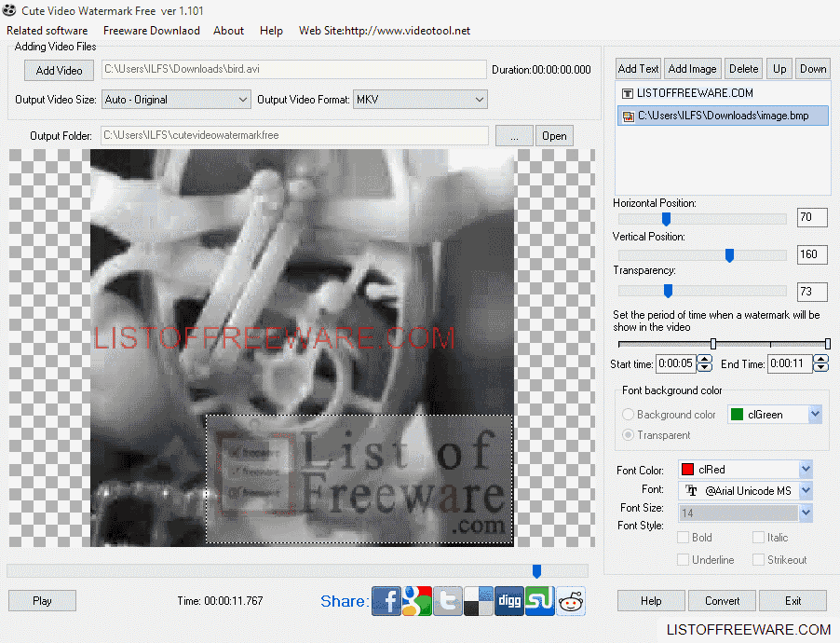Image resolution: width=840 pixels, height=643 pixels.
Task: Click the Vertical Position value field
Action: [812, 254]
